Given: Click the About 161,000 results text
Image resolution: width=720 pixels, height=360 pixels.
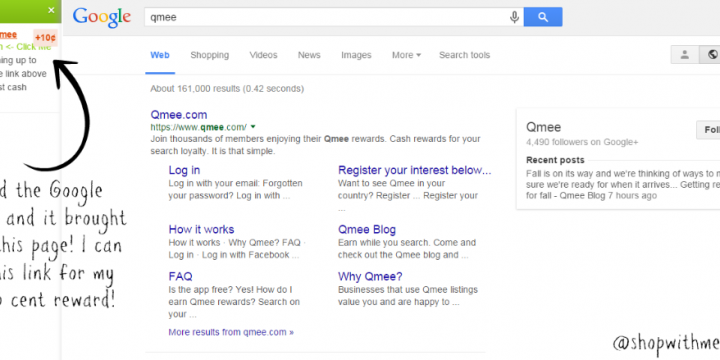Looking at the screenshot, I should coord(227,89).
